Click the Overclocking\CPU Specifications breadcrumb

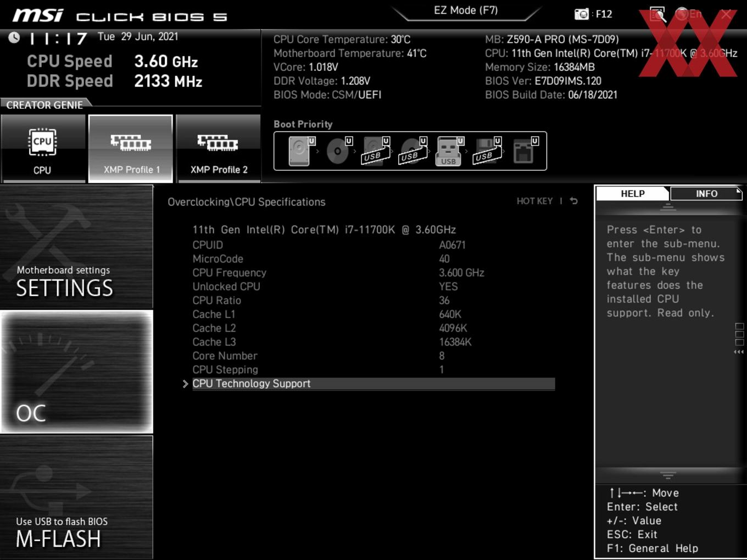pyautogui.click(x=247, y=201)
